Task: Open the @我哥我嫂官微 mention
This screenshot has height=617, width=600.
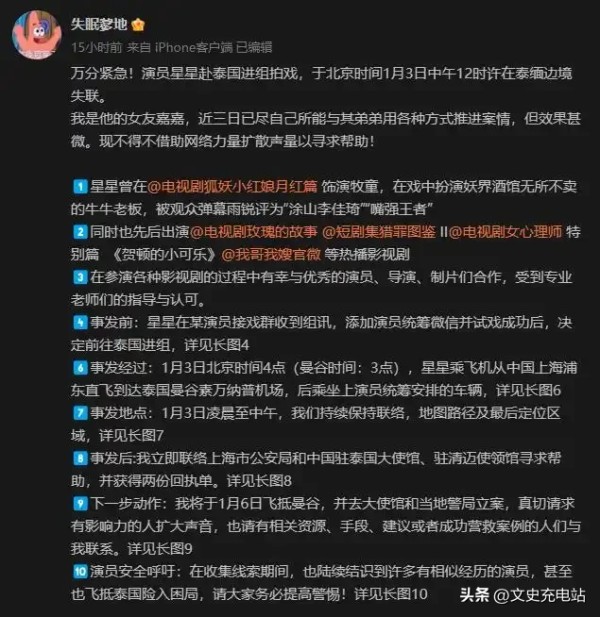Action: [271, 254]
